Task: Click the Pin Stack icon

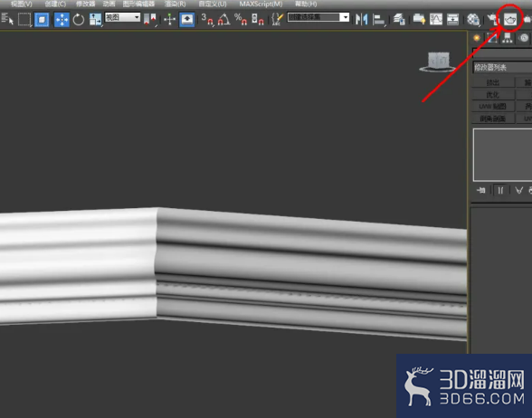Action: pos(480,190)
